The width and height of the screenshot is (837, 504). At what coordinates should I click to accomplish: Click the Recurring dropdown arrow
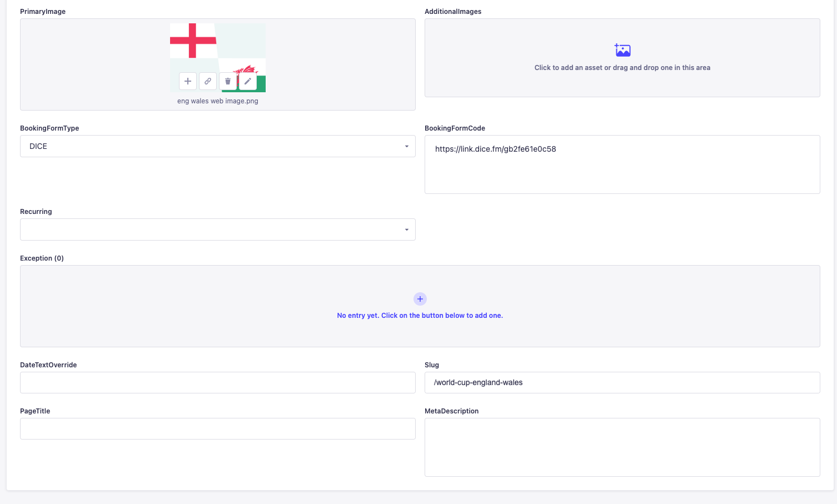(406, 230)
